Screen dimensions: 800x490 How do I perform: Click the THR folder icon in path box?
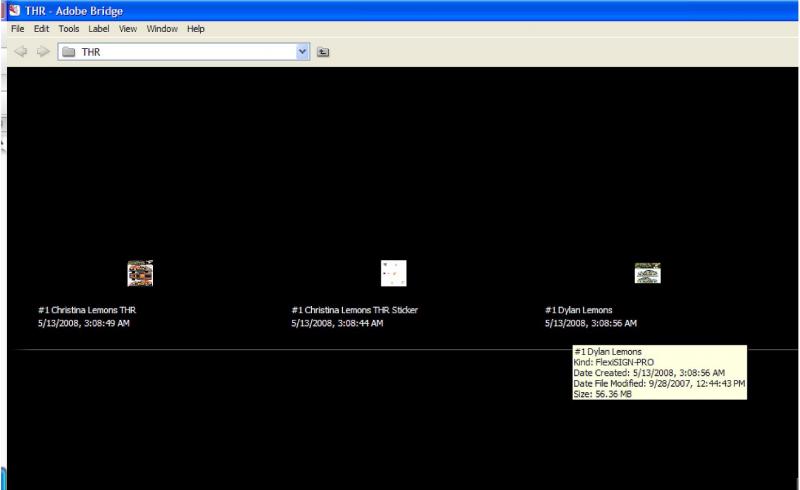(69, 52)
